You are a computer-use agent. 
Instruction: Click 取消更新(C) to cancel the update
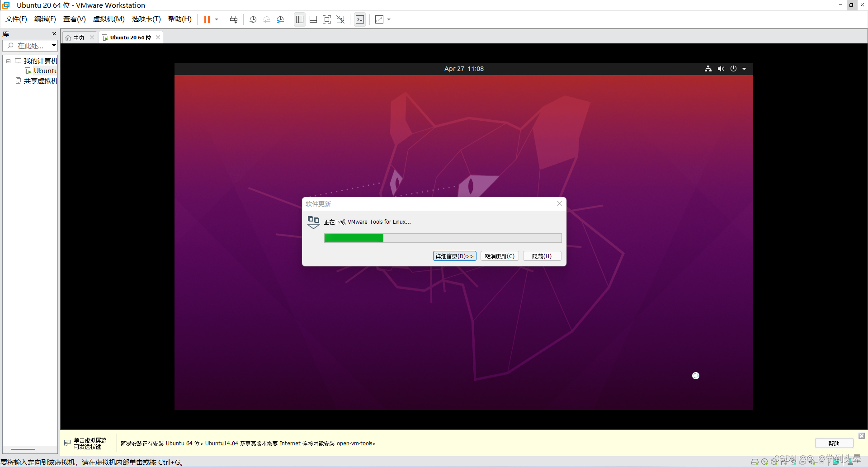click(500, 256)
